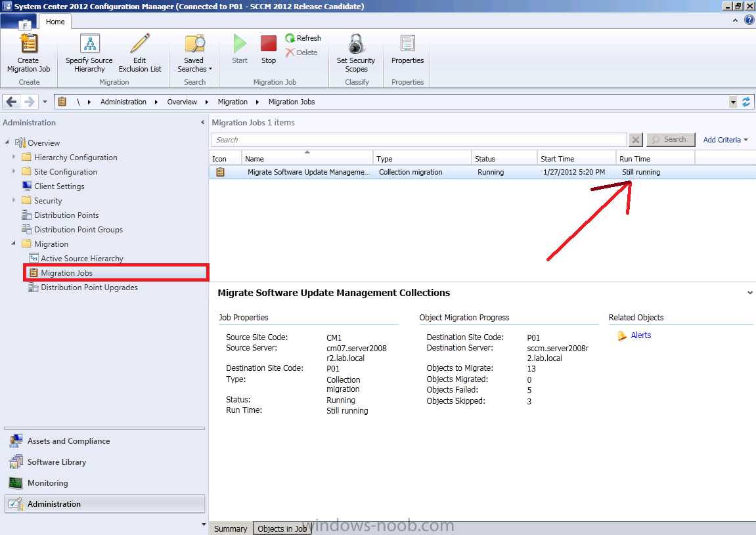Select the Security tree item
Image resolution: width=756 pixels, height=535 pixels.
(x=48, y=200)
